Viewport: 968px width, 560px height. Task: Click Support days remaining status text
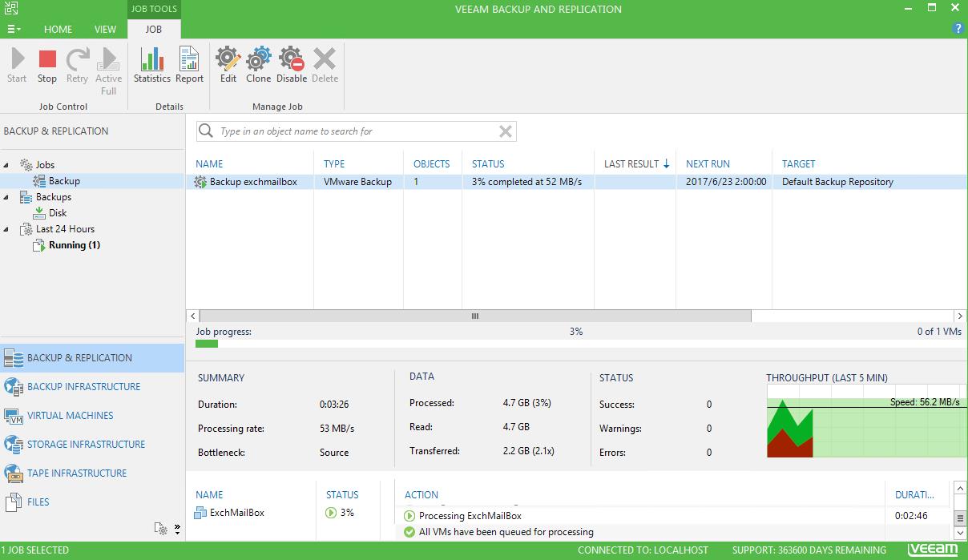[x=809, y=550]
